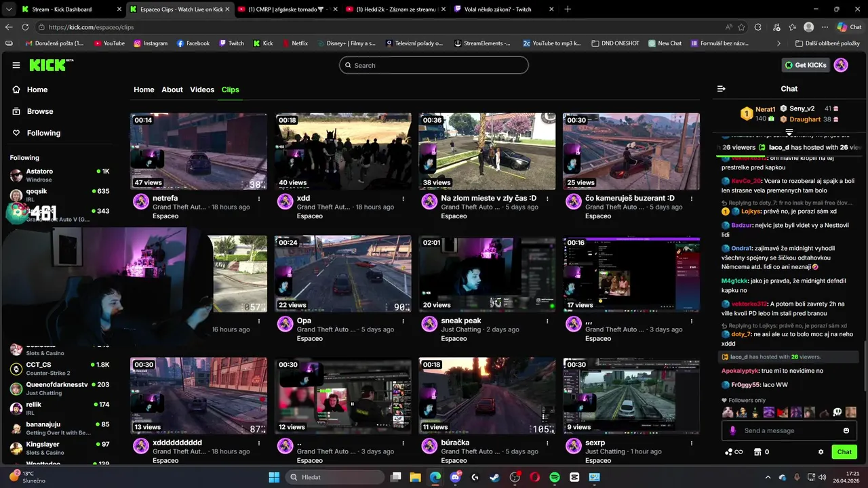Collapse the chat panel arrow icon
The height and width of the screenshot is (488, 868).
coord(722,89)
